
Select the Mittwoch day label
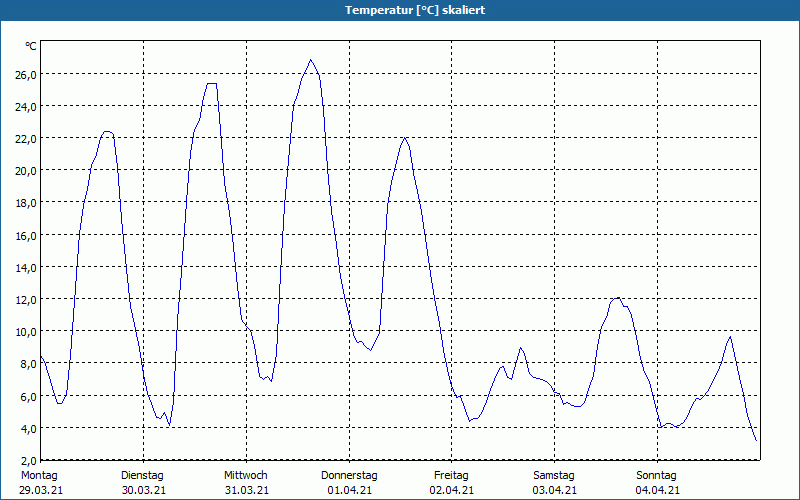point(245,475)
